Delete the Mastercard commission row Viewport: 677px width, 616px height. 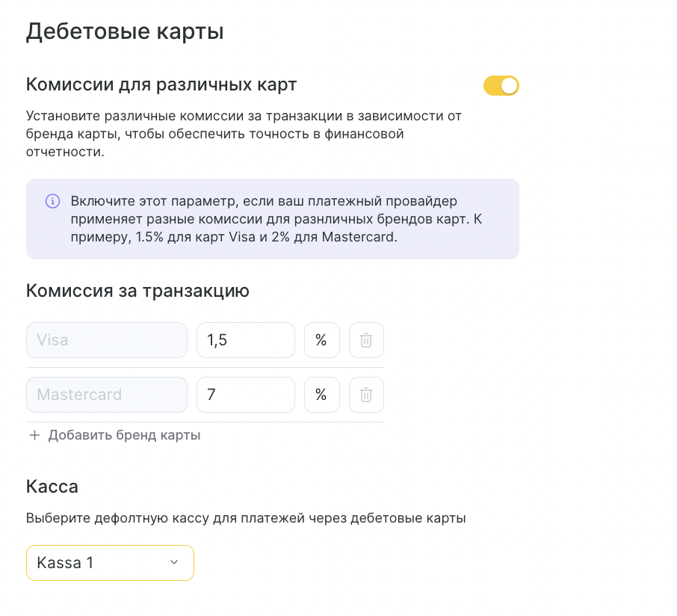click(x=366, y=395)
